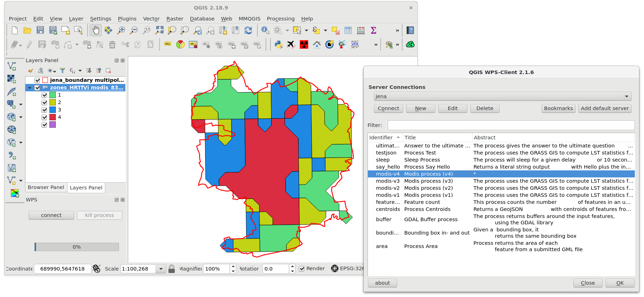Open Magnifier spin box arrows
644x297 pixels.
233,269
